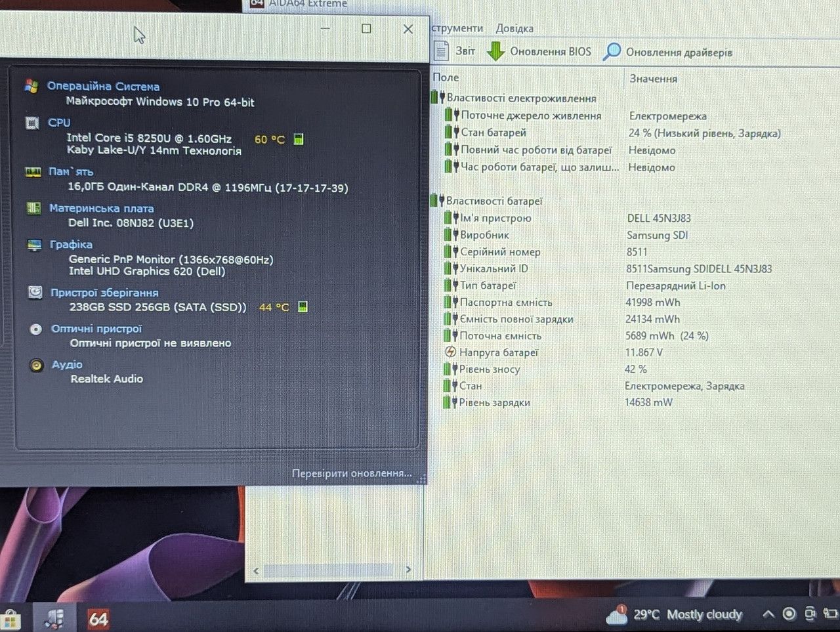The image size is (840, 632).
Task: Select the Унікальний ID field
Action: pos(493,268)
